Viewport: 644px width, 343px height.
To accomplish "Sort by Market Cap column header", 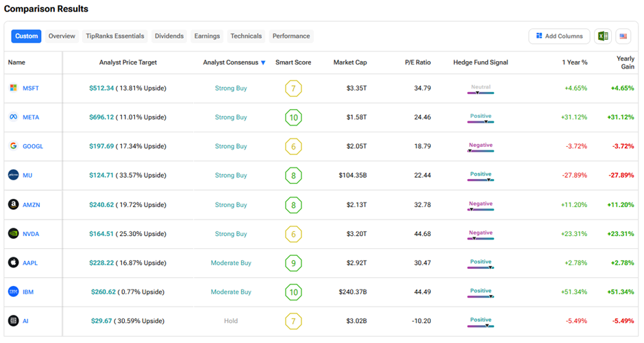I will [350, 62].
